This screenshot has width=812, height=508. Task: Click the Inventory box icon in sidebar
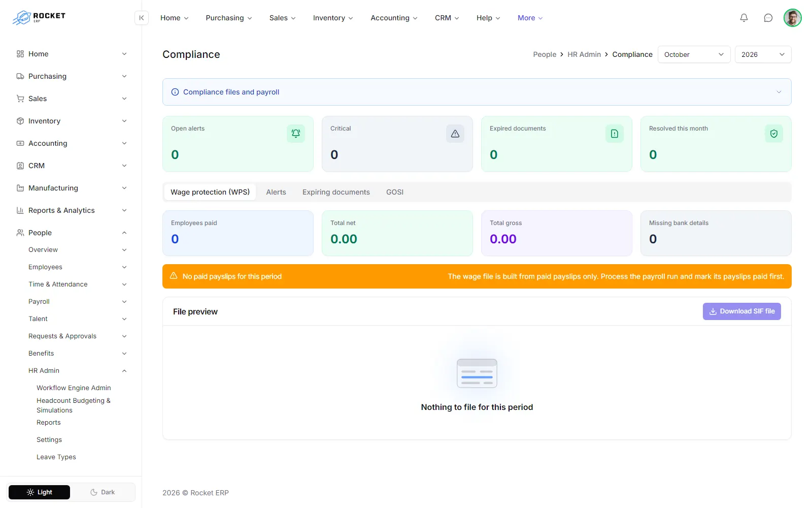(20, 121)
